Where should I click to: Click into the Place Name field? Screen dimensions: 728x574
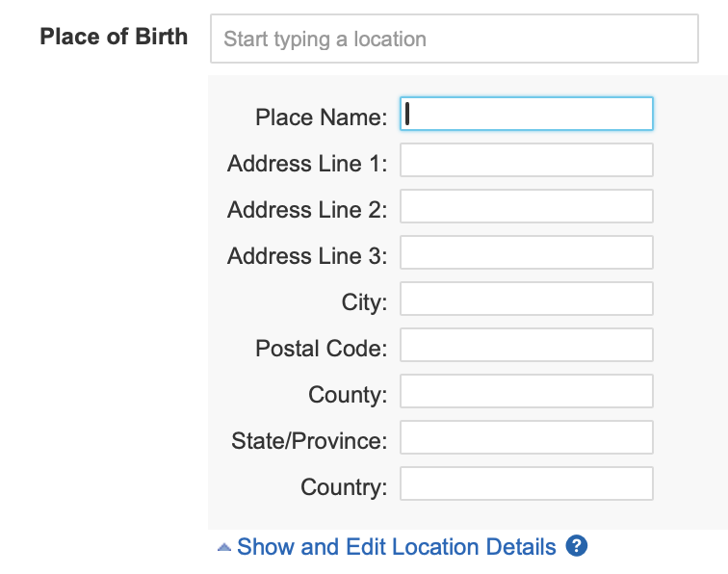point(527,114)
